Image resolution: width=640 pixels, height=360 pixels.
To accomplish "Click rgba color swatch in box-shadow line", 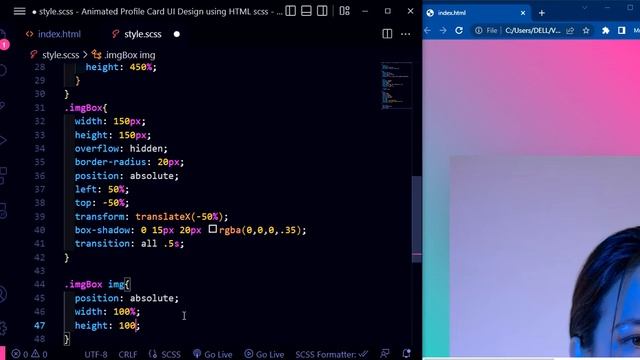I will 213,229.
